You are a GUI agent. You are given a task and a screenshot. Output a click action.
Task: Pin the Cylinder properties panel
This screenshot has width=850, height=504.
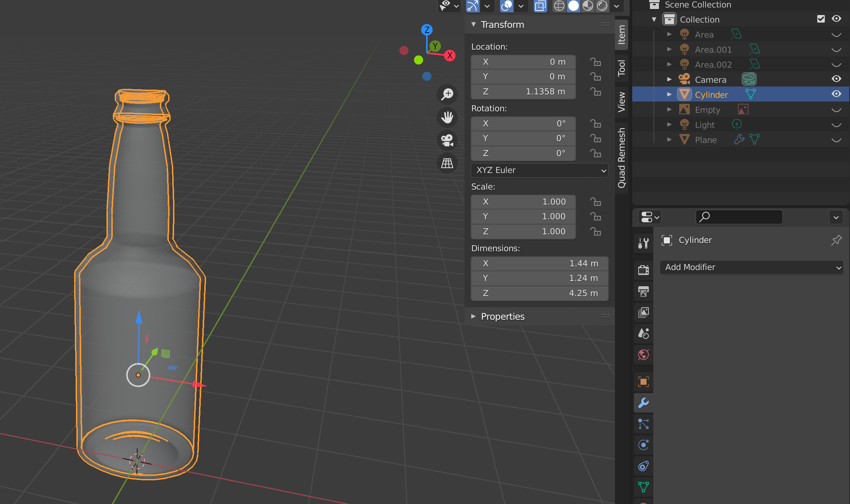click(x=836, y=240)
